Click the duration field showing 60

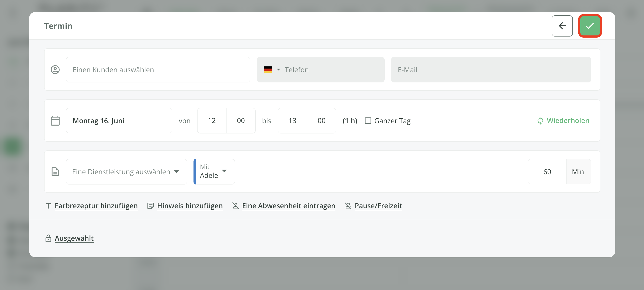tap(547, 172)
